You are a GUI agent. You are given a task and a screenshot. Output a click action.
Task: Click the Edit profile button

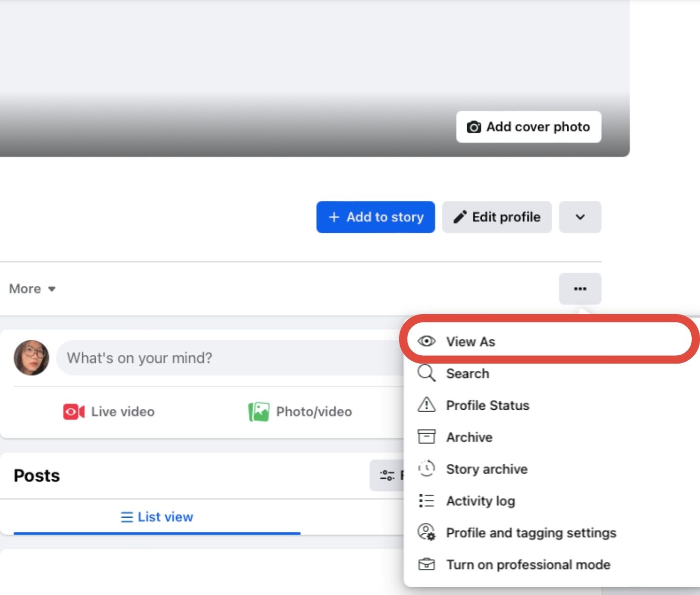pyautogui.click(x=497, y=217)
